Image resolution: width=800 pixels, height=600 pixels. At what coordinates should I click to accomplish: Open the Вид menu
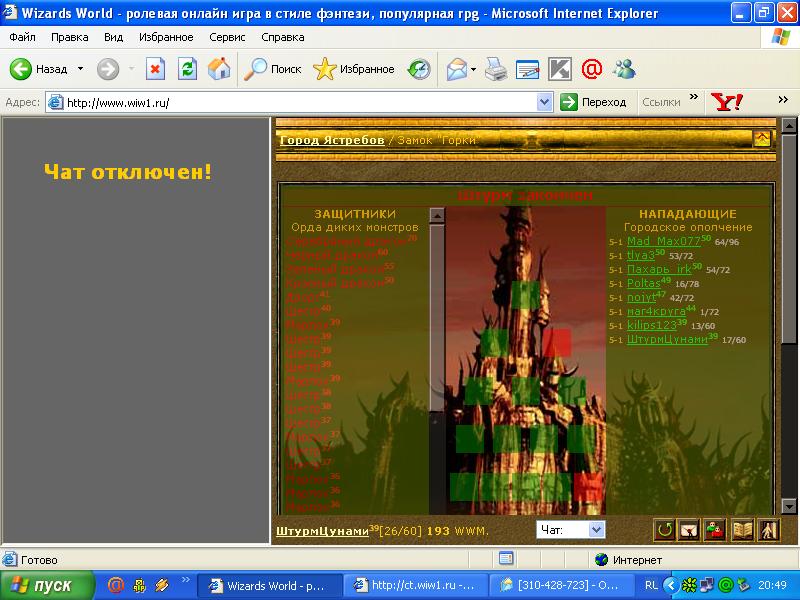113,37
